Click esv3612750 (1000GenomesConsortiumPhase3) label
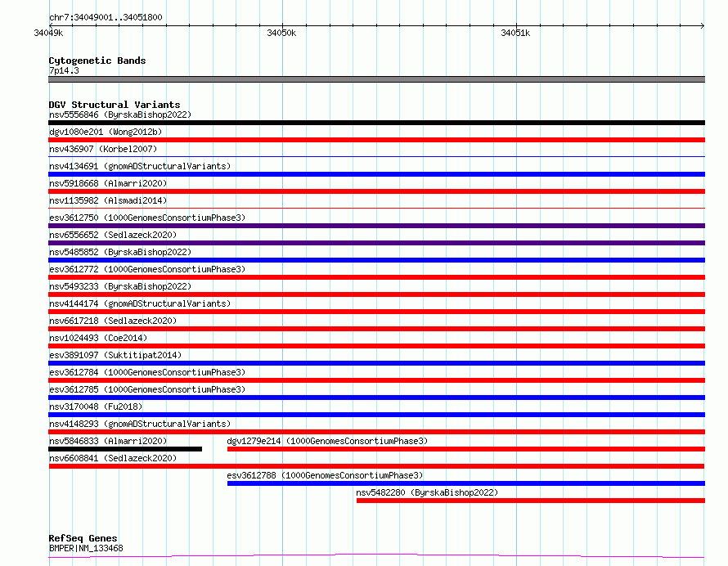The width and height of the screenshot is (728, 566). click(147, 218)
